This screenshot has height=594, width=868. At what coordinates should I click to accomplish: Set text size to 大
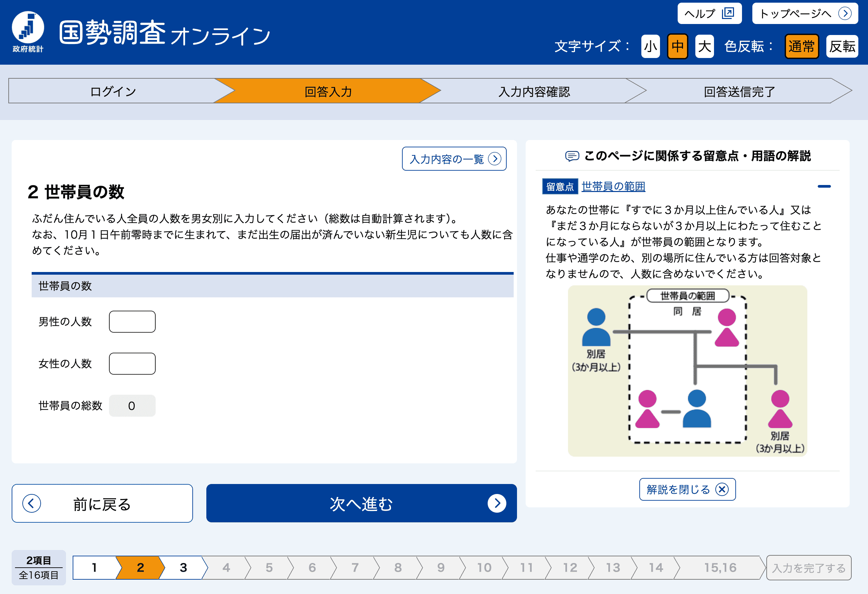pyautogui.click(x=704, y=46)
